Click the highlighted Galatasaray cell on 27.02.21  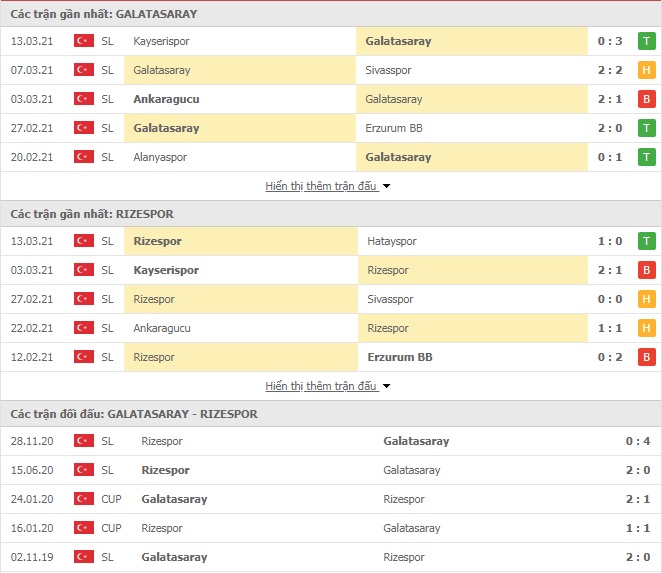tap(240, 128)
